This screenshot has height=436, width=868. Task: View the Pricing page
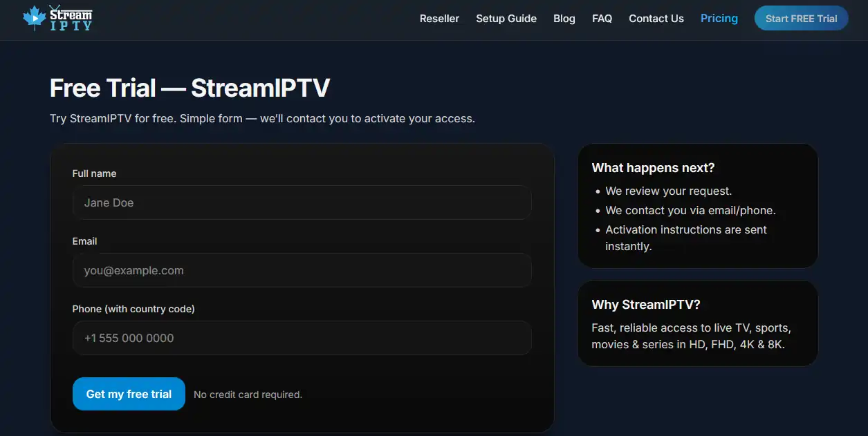pos(719,19)
